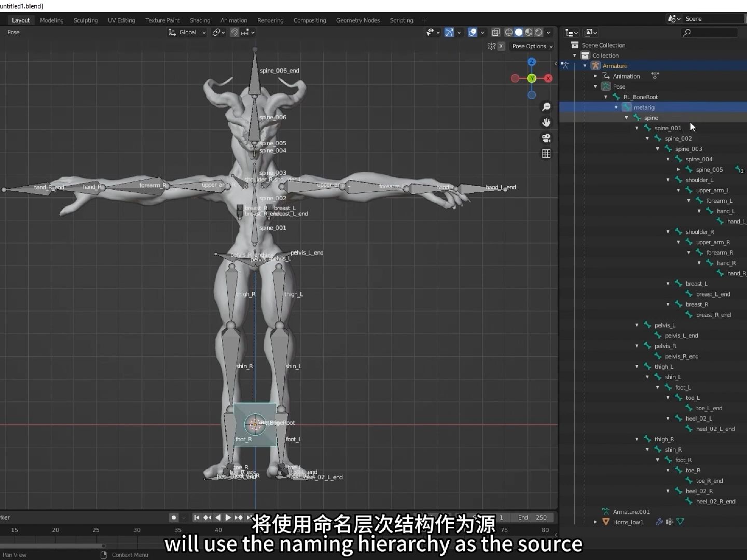The height and width of the screenshot is (560, 747).
Task: Switch to the Modeling workspace tab
Action: 52,20
